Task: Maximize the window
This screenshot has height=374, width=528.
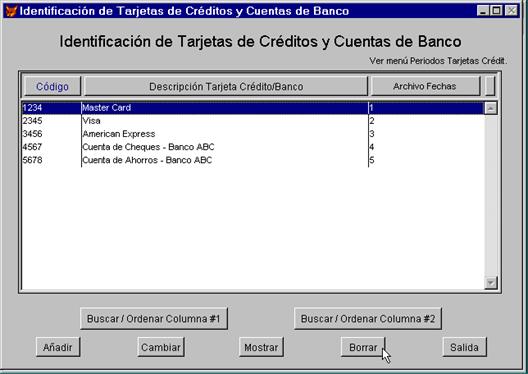Action: coord(496,11)
